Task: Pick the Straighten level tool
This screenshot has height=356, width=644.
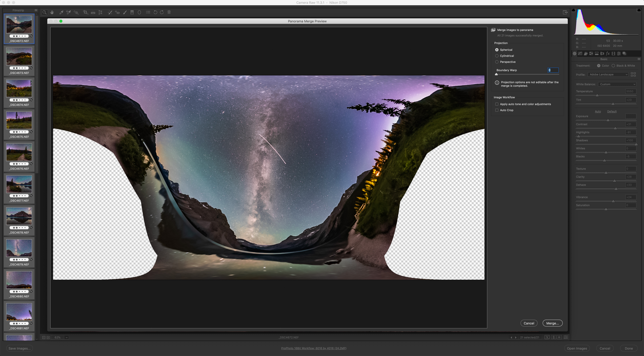Action: [93, 12]
